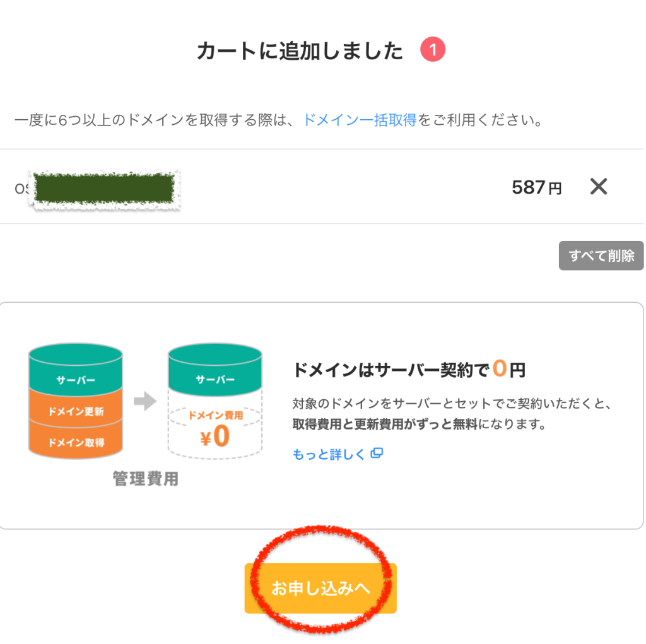Click the ドメイン更新 orange segment
Image resolution: width=646 pixels, height=644 pixels.
point(76,412)
